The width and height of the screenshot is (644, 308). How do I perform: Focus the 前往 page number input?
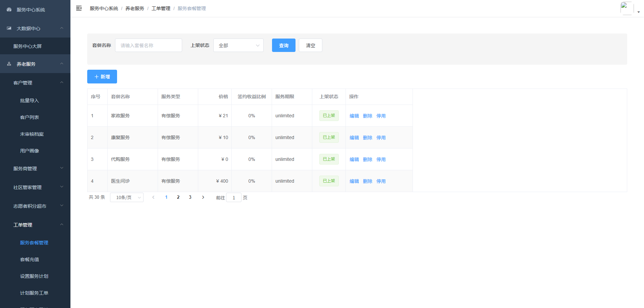point(234,197)
